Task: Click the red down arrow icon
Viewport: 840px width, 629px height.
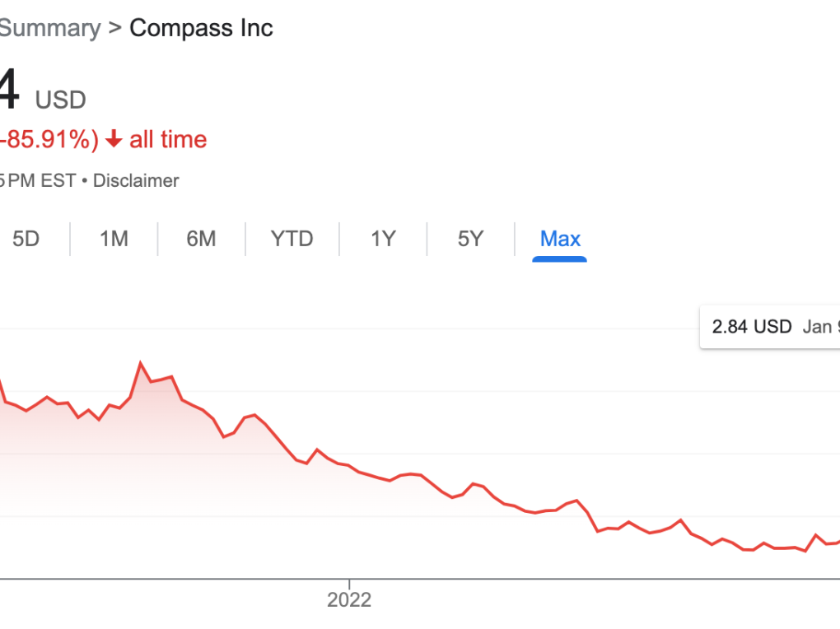Action: [x=114, y=140]
